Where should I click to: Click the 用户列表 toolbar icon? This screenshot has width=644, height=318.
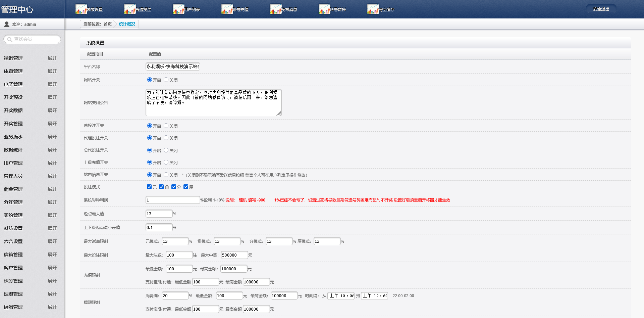pos(178,9)
